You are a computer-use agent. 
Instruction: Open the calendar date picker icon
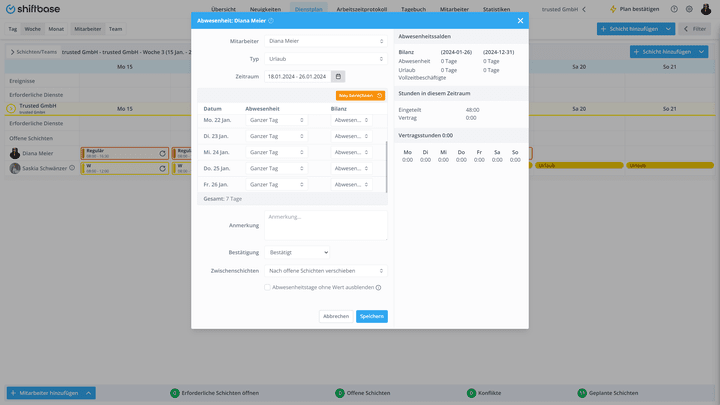click(x=338, y=77)
